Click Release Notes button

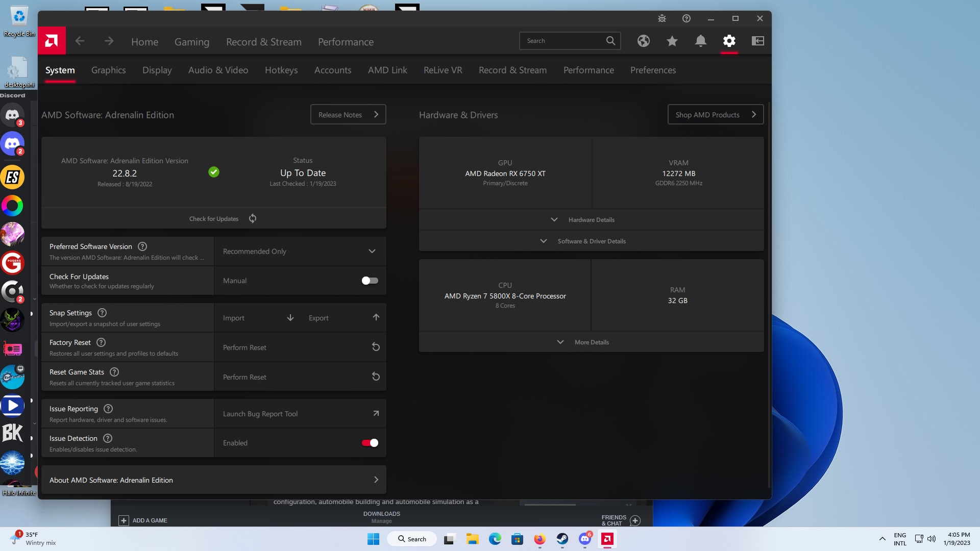(x=348, y=114)
